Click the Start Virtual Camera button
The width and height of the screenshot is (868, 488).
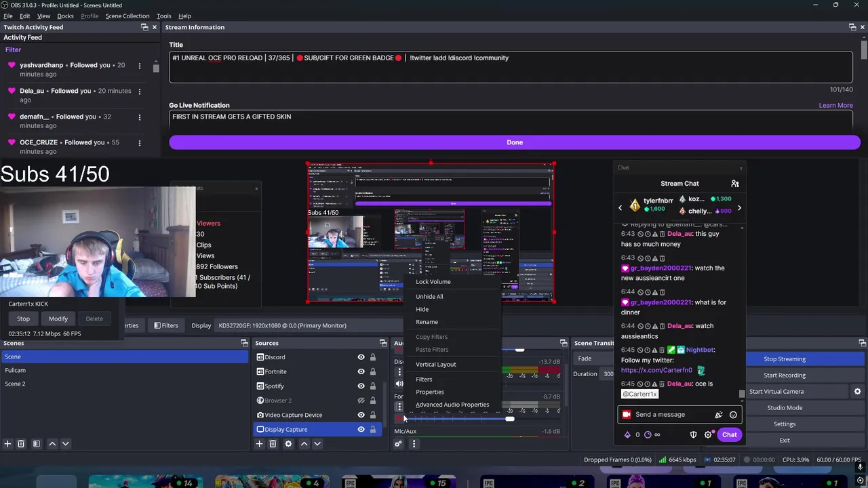coord(776,392)
